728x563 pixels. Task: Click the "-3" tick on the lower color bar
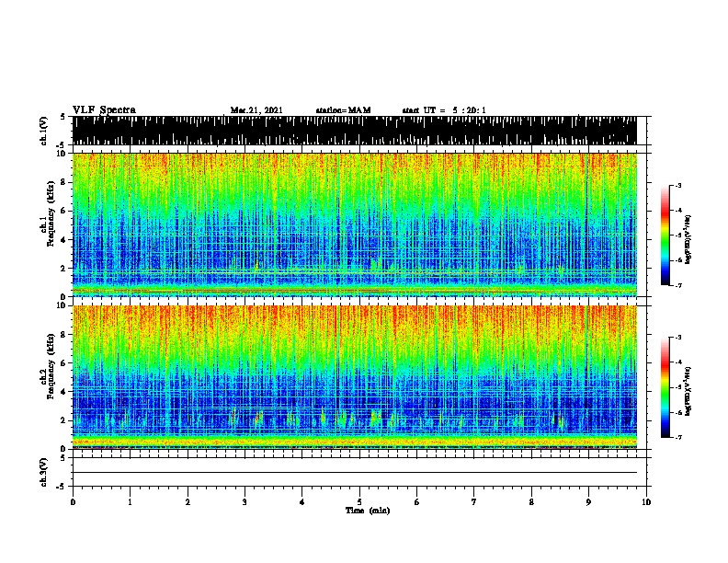pyautogui.click(x=677, y=338)
